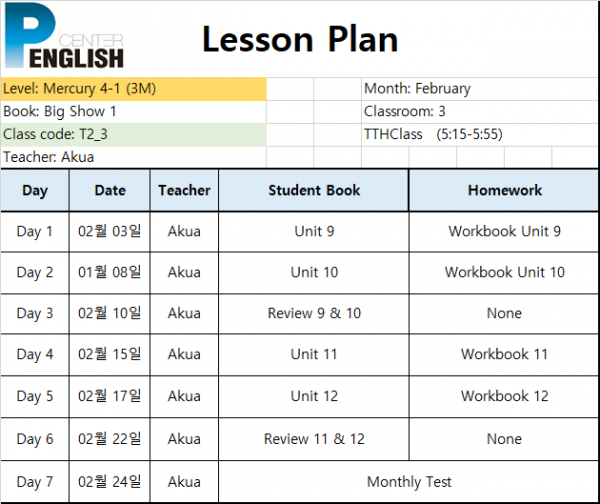
Task: Select the Workbook Unit 10 homework cell
Action: pos(504,272)
